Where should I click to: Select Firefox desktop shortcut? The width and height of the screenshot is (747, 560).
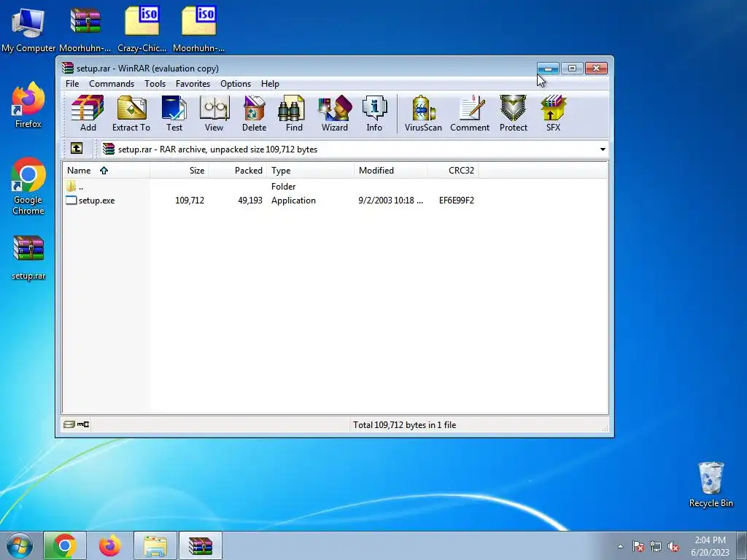click(x=28, y=105)
